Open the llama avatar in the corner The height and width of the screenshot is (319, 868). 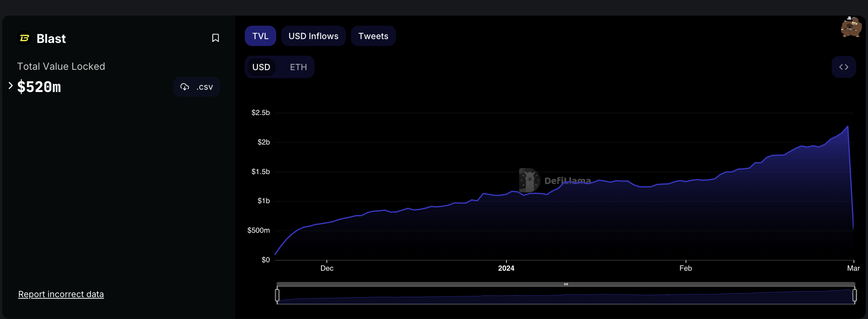coord(851,27)
